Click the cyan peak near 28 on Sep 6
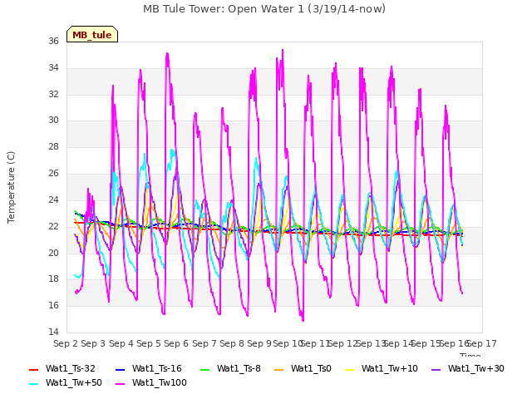This screenshot has width=532, height=399. pos(172,150)
